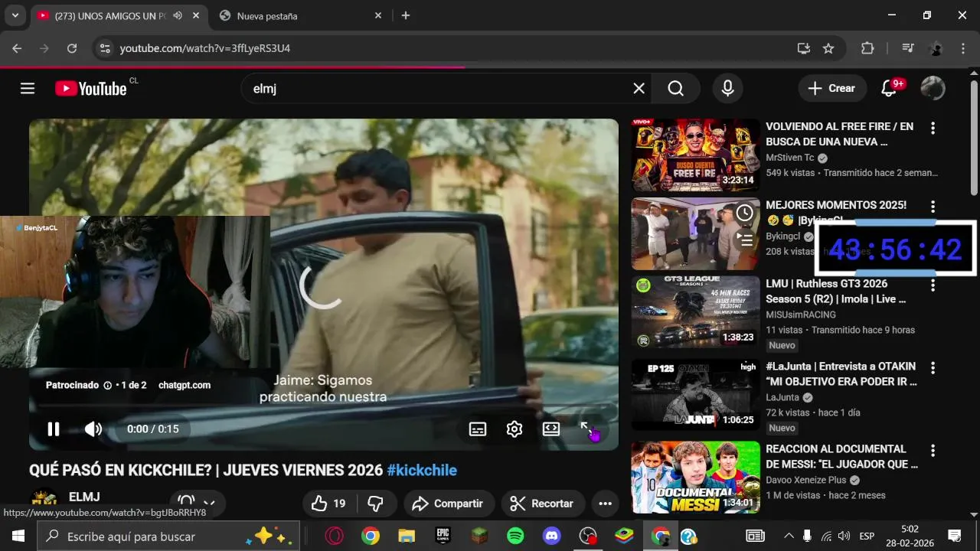Open more options for MEJORES MOMENTOS 2025
Screen dimensions: 980x551
(933, 207)
